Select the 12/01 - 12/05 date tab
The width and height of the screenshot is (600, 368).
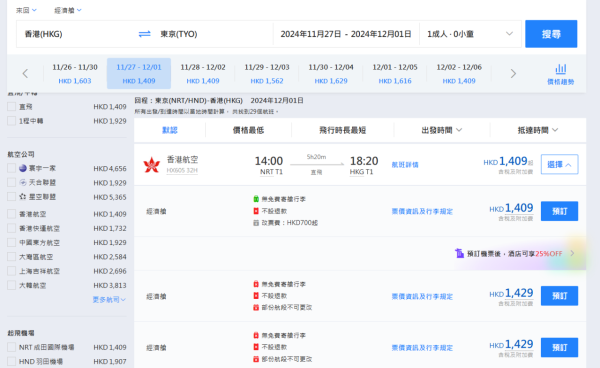coord(395,73)
